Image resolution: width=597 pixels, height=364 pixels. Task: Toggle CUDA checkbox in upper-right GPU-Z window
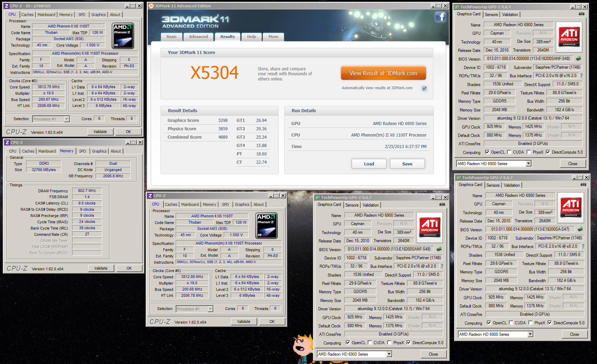point(509,152)
